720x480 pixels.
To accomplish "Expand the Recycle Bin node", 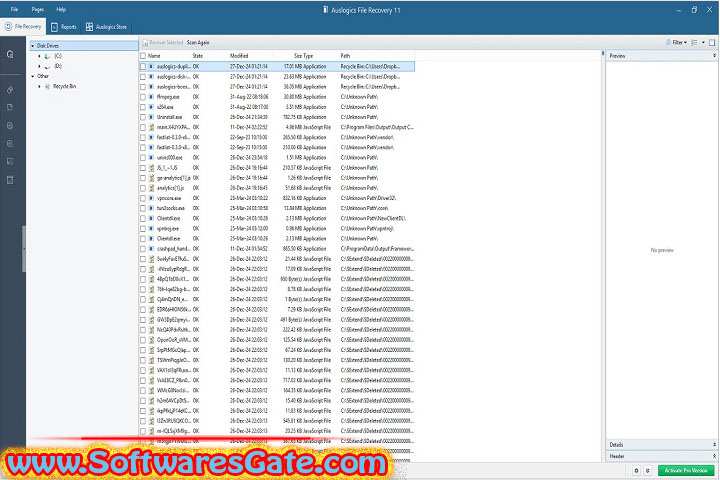I will (x=39, y=86).
